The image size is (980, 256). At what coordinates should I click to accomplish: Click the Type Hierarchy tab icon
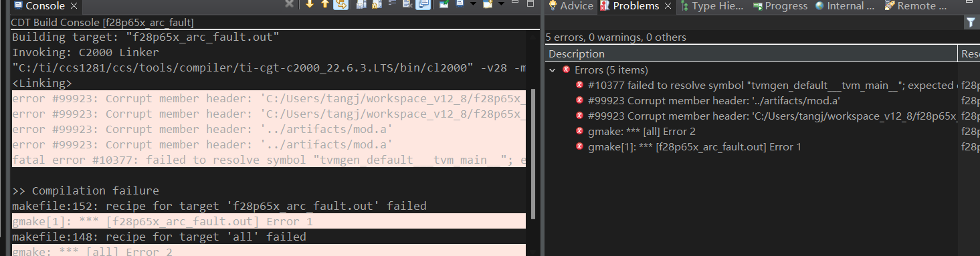tap(684, 6)
